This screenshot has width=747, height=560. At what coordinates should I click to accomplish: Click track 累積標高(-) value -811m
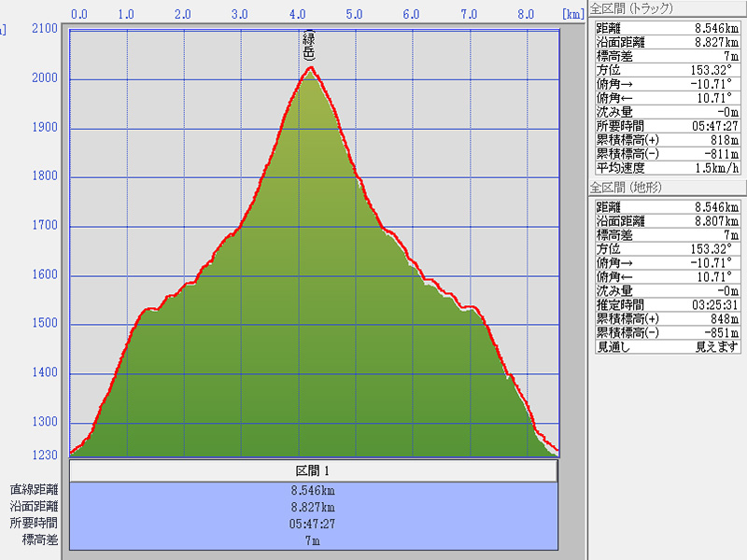coord(721,154)
